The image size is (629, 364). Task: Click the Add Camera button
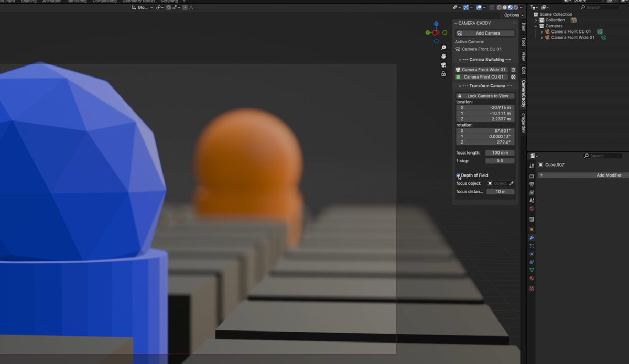point(485,33)
